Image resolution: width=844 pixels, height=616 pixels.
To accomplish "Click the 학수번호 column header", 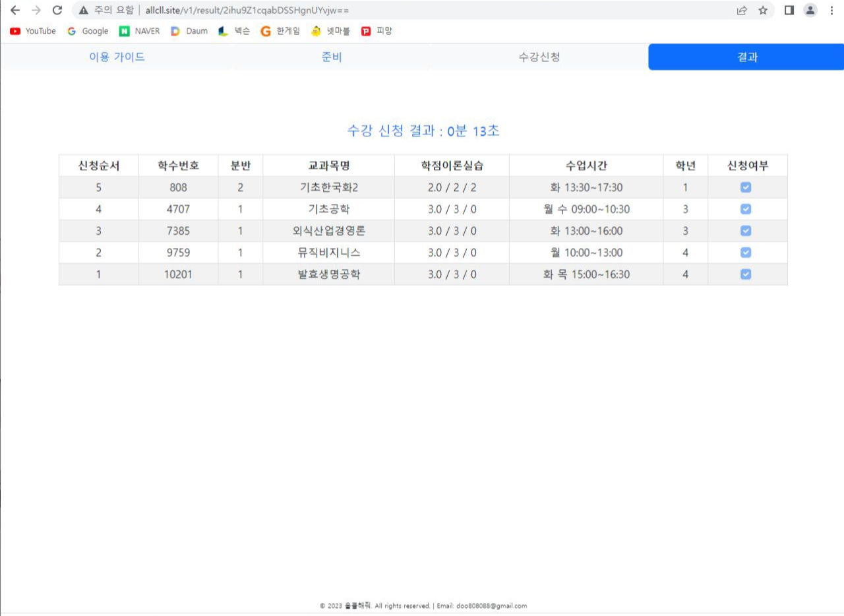I will (x=178, y=166).
